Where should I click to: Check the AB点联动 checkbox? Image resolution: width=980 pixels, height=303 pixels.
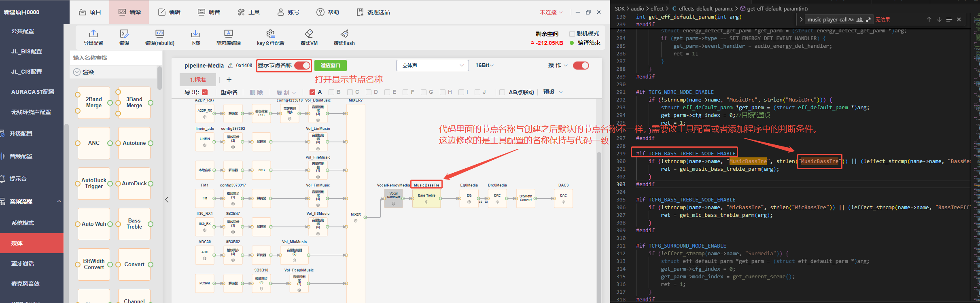coord(502,92)
